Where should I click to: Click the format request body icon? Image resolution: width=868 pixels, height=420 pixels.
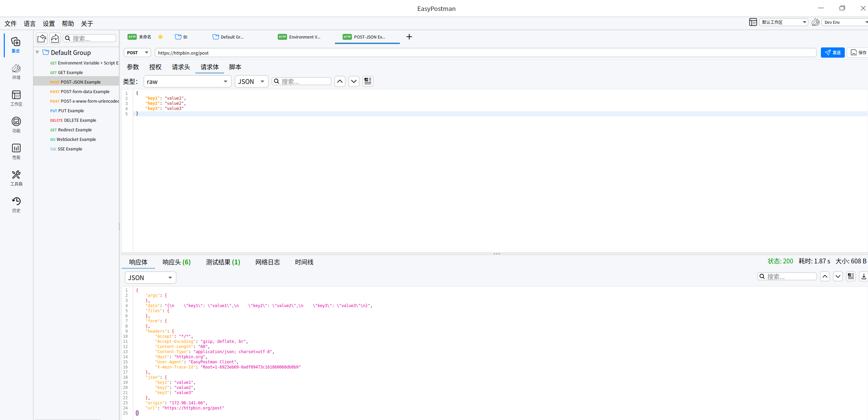pyautogui.click(x=367, y=81)
